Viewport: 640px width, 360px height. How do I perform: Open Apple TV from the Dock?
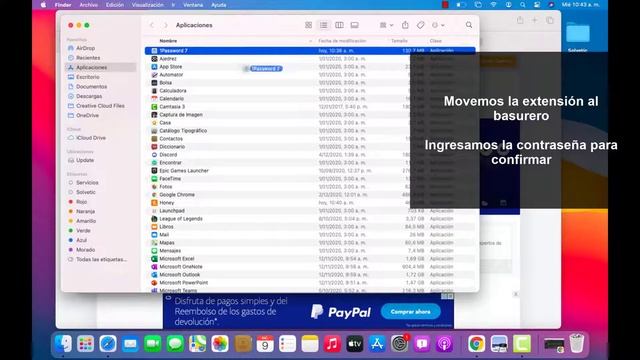pos(355,344)
